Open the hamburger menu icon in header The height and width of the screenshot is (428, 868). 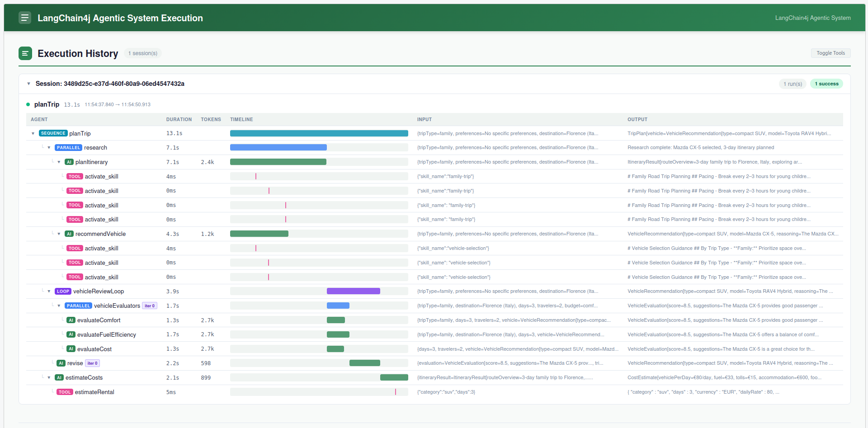[25, 18]
